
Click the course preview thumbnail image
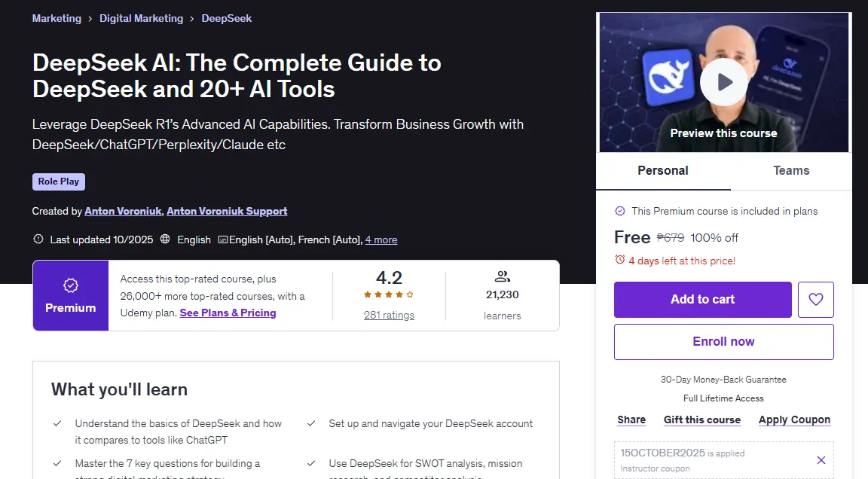[723, 82]
